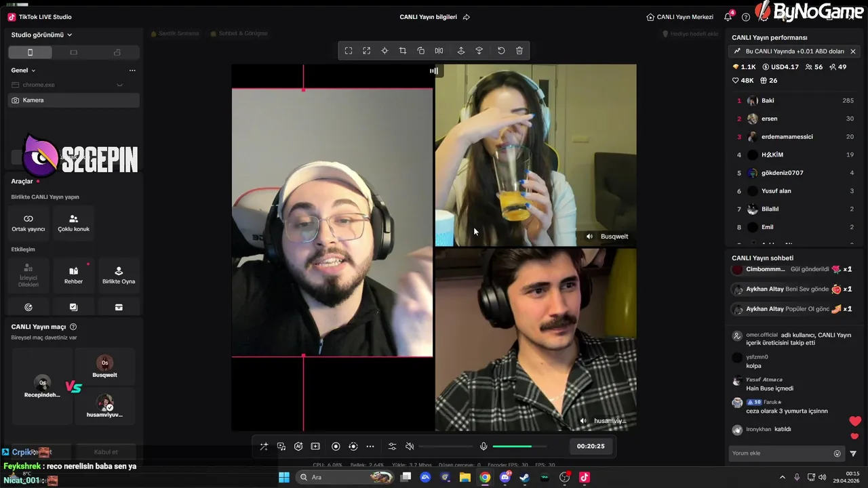The height and width of the screenshot is (488, 868).
Task: Open Steam from taskbar
Action: 525,477
